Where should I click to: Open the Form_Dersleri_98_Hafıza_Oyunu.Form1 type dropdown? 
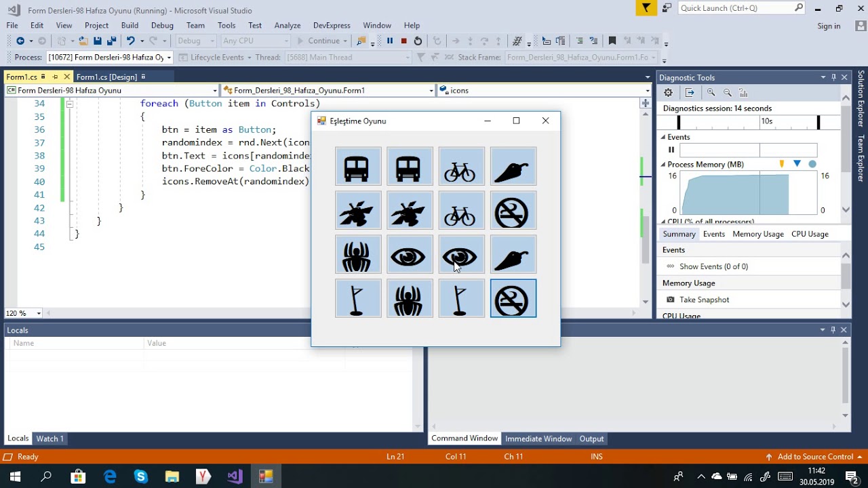(431, 90)
